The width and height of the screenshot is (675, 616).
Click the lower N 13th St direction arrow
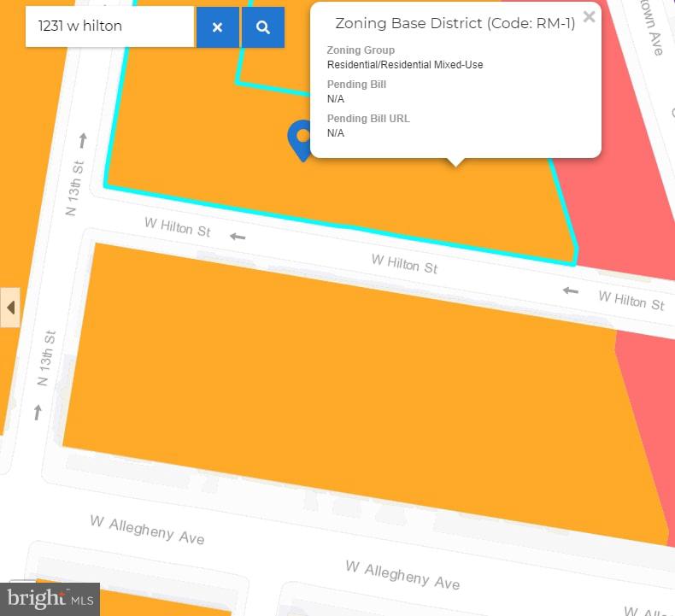coord(38,414)
